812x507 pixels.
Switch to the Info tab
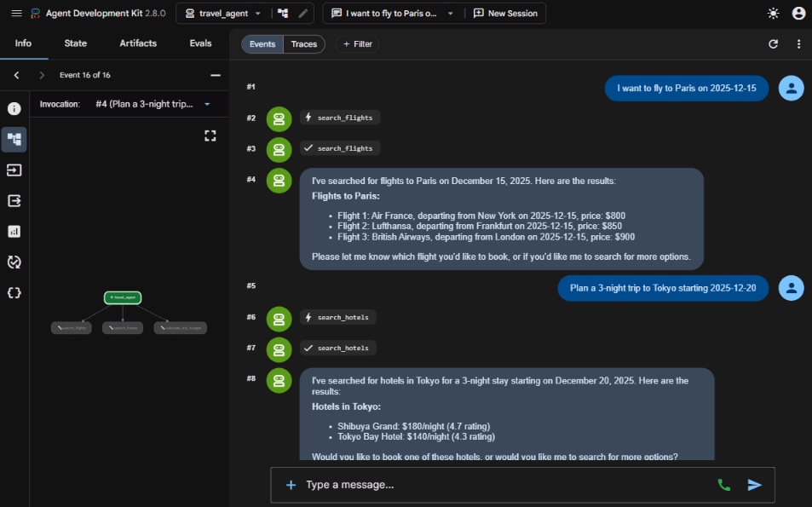pyautogui.click(x=23, y=43)
